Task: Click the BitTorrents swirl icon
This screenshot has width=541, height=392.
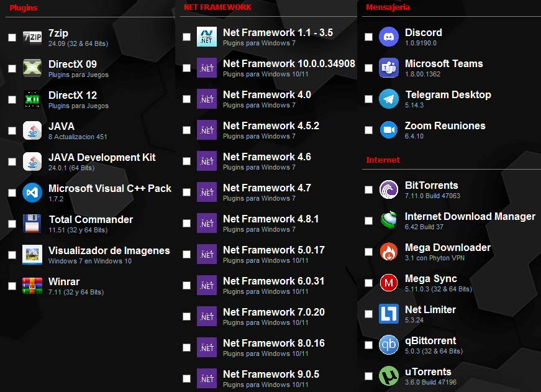Action: tap(388, 189)
